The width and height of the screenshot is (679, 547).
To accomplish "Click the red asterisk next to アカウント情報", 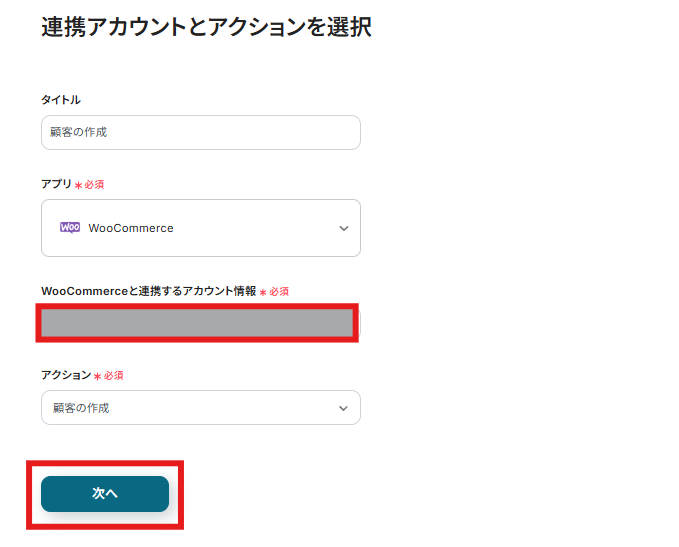I will (x=263, y=292).
